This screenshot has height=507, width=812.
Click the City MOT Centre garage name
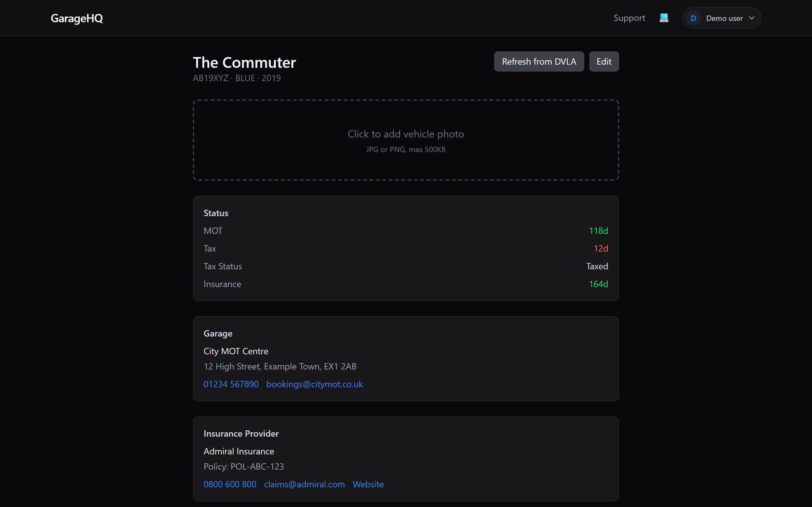pos(236,351)
